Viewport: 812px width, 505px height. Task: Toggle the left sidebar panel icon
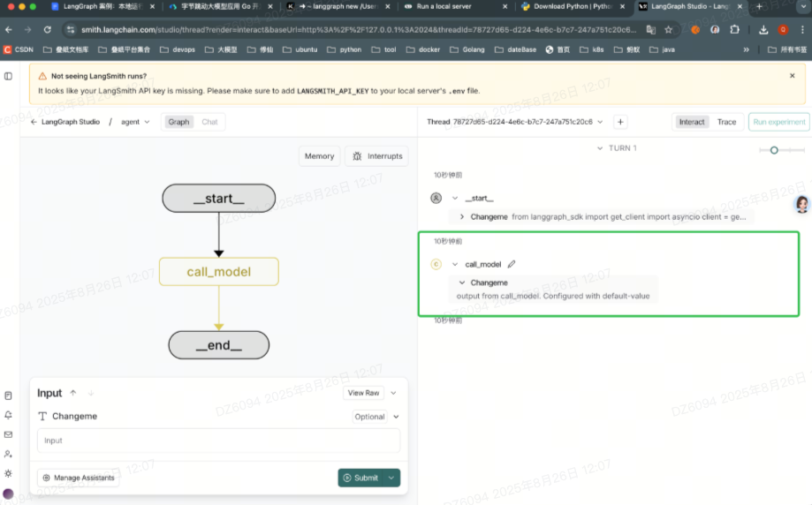click(8, 76)
